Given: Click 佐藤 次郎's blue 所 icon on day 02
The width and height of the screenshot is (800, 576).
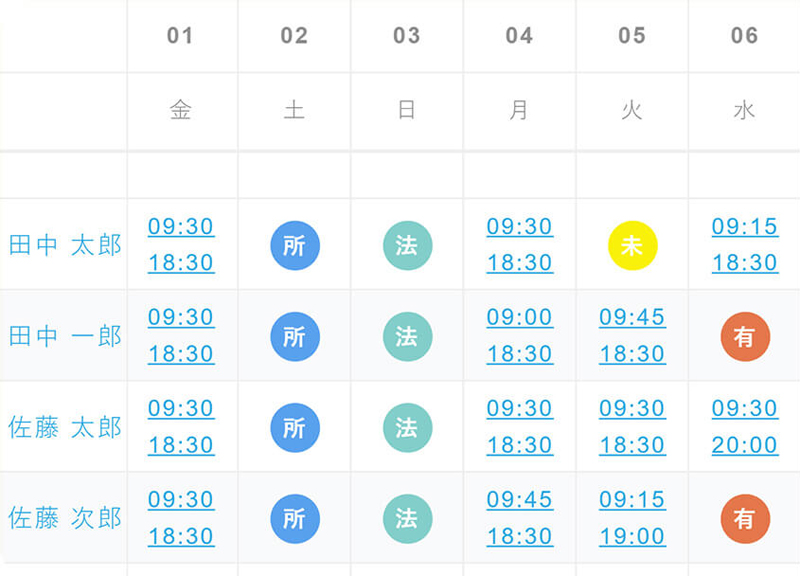Looking at the screenshot, I should coord(295,519).
